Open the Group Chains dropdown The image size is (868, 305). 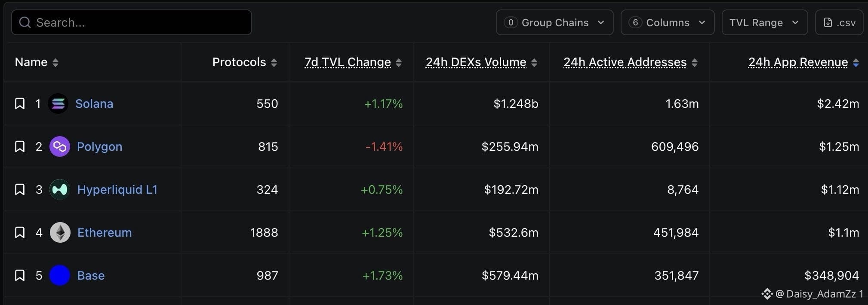554,22
